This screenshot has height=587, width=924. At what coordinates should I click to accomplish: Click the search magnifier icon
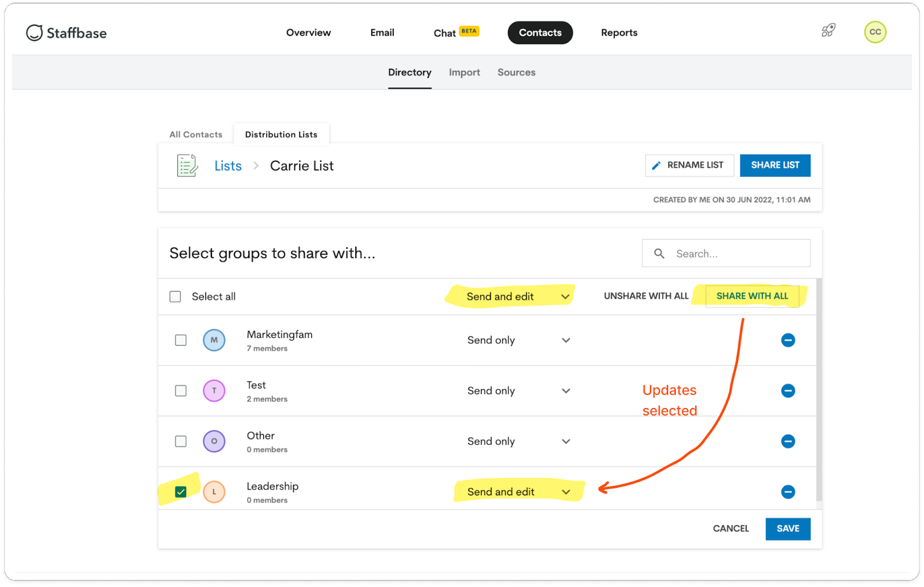click(659, 253)
